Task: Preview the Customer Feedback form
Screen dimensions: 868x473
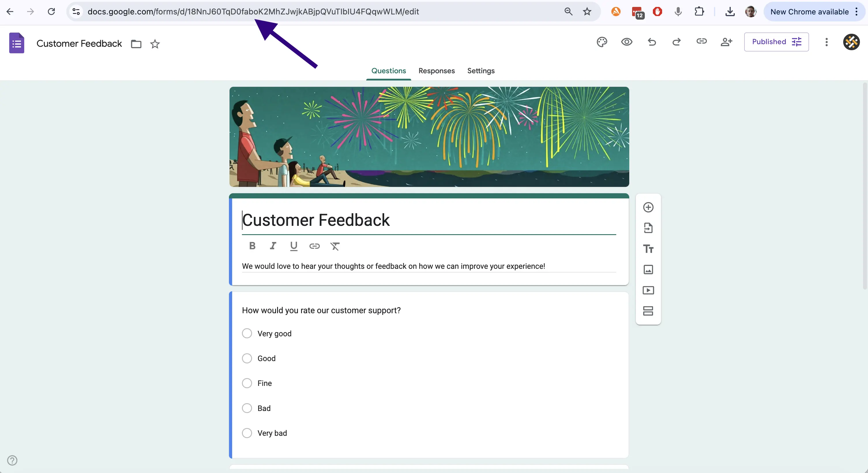Action: tap(626, 42)
